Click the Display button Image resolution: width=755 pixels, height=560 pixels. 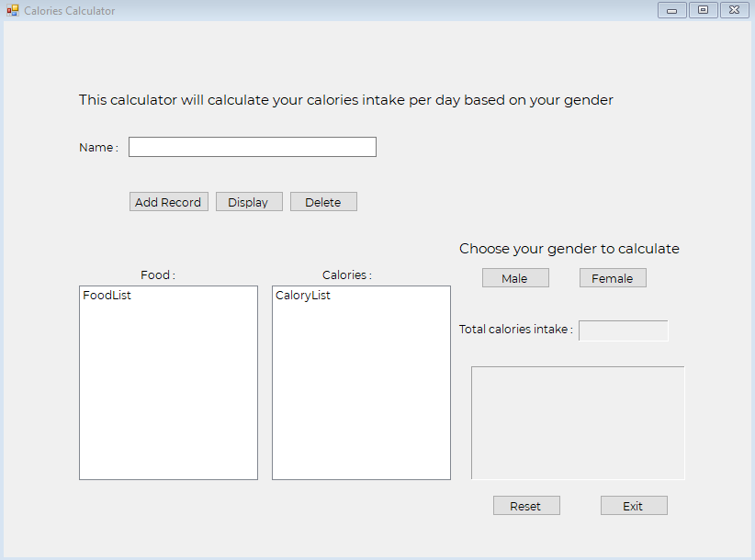pyautogui.click(x=249, y=202)
